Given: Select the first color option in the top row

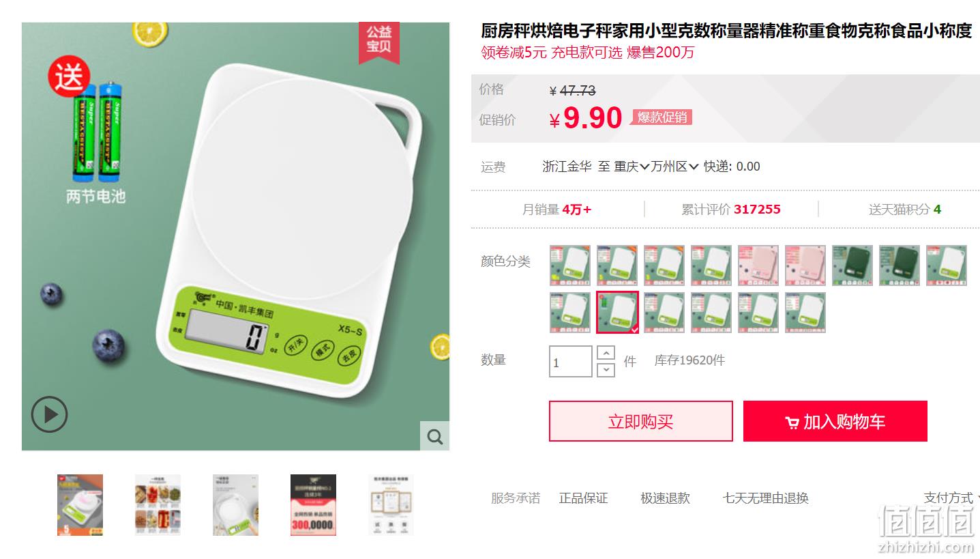Looking at the screenshot, I should coord(569,266).
